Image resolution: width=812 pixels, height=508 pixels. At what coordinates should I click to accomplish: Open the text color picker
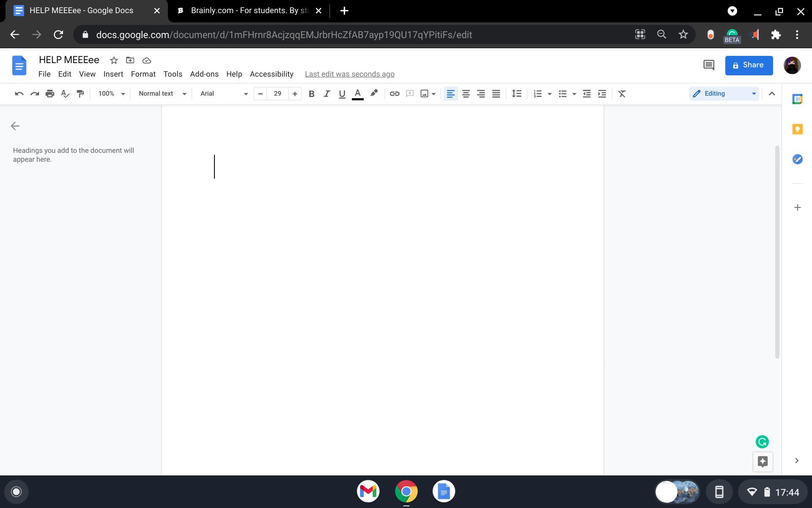pos(357,94)
